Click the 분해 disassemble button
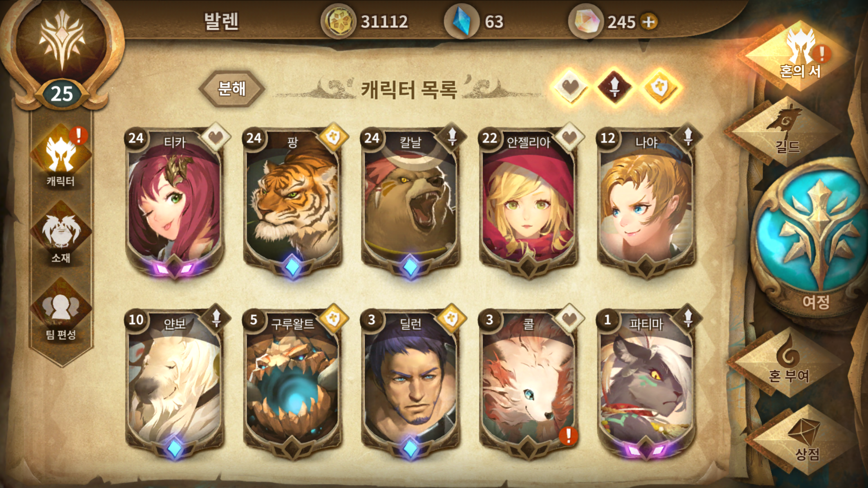Viewport: 868px width, 488px height. point(232,89)
